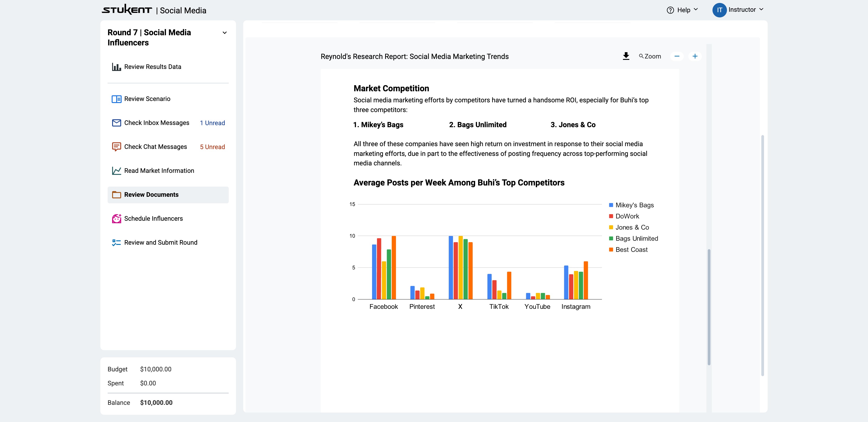Click the TikTok axis label in chart
The width and height of the screenshot is (868, 422).
499,307
